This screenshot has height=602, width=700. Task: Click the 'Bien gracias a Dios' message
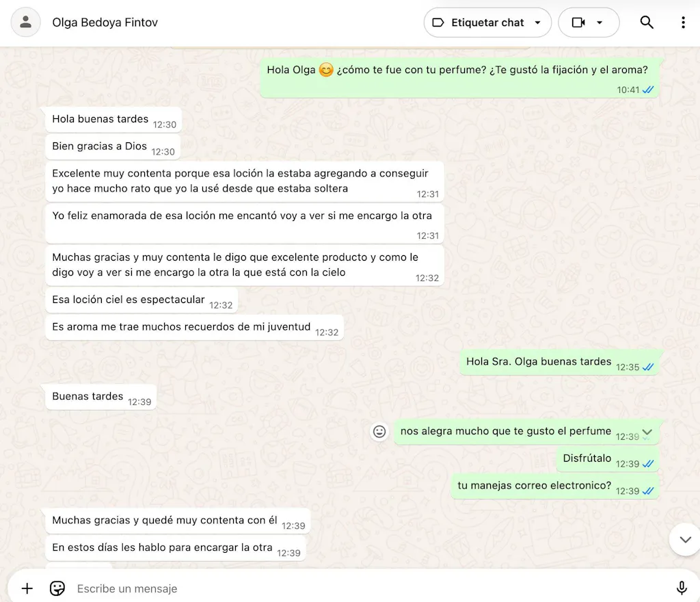point(100,147)
